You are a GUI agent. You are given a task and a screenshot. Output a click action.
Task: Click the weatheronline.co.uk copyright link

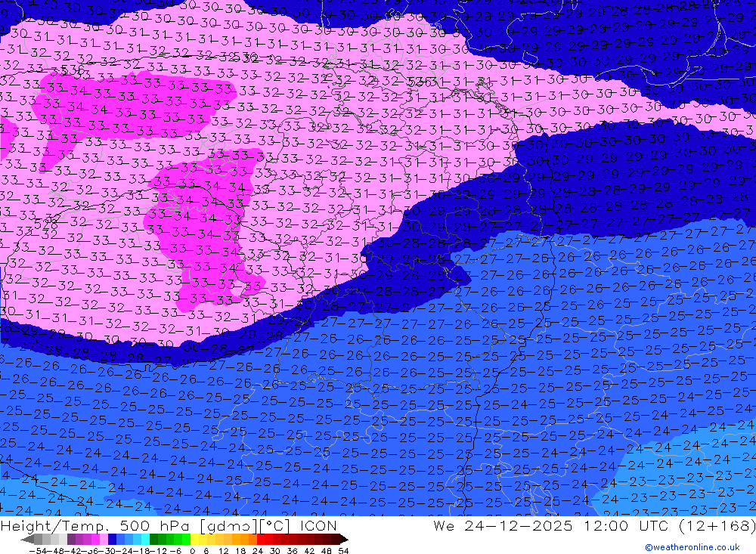692,547
